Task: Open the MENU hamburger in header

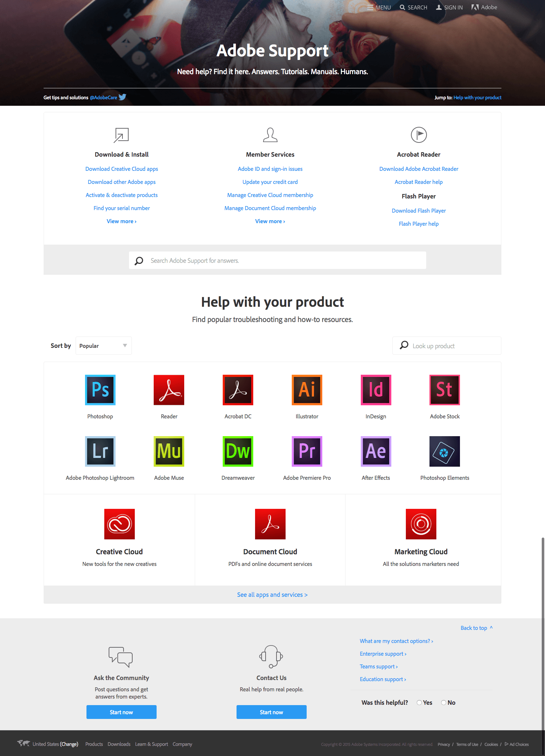Action: (x=379, y=8)
